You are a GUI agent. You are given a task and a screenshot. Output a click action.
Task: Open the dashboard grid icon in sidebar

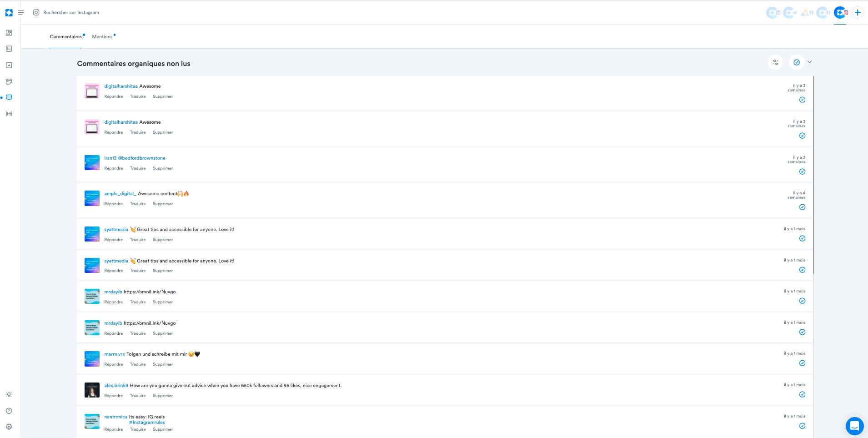(x=9, y=32)
